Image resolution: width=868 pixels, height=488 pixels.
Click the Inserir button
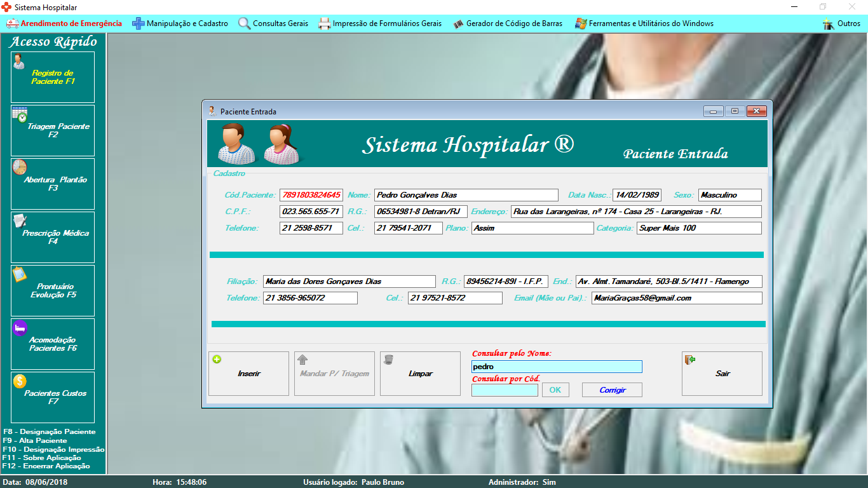point(248,374)
